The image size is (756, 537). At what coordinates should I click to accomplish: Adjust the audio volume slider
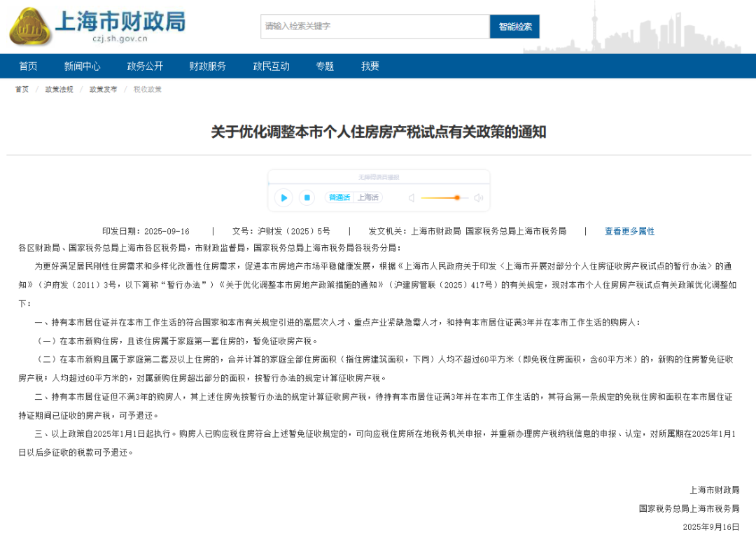[444, 197]
